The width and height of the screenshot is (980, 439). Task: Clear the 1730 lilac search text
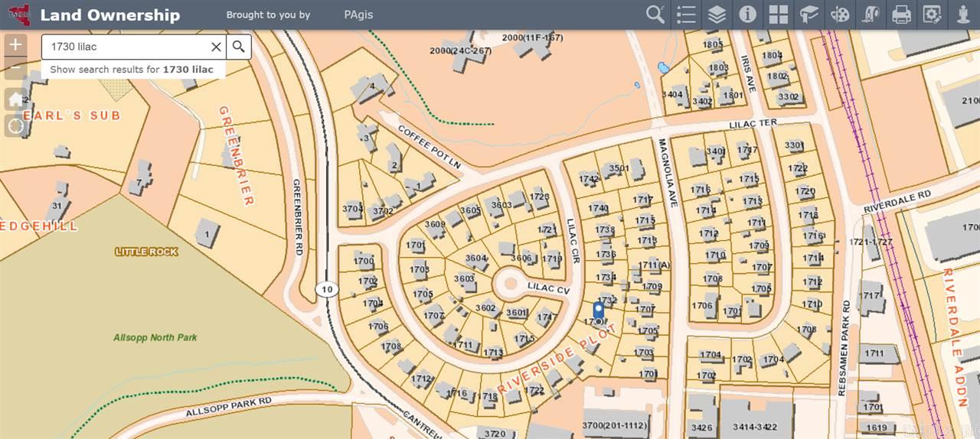216,47
